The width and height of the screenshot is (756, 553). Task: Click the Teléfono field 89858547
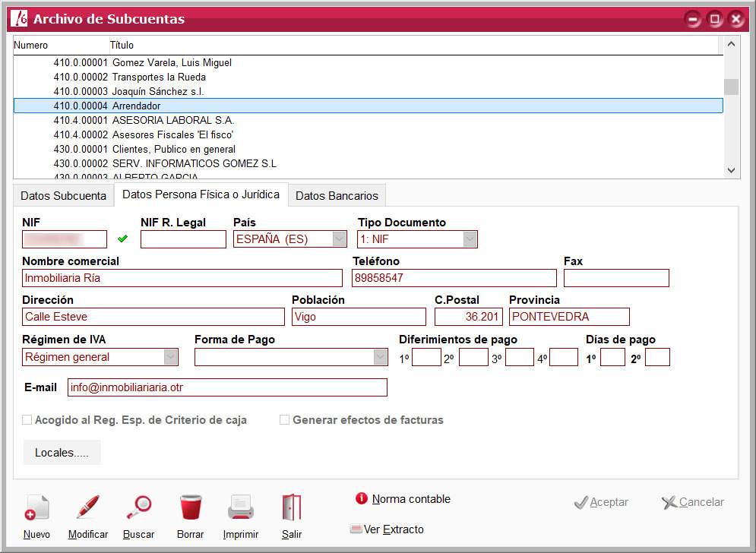point(454,278)
